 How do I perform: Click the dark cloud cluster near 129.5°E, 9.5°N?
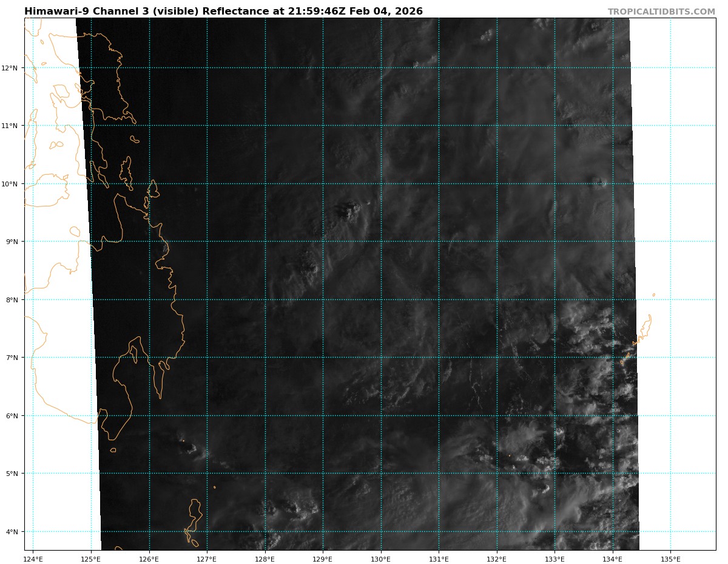pyautogui.click(x=350, y=210)
